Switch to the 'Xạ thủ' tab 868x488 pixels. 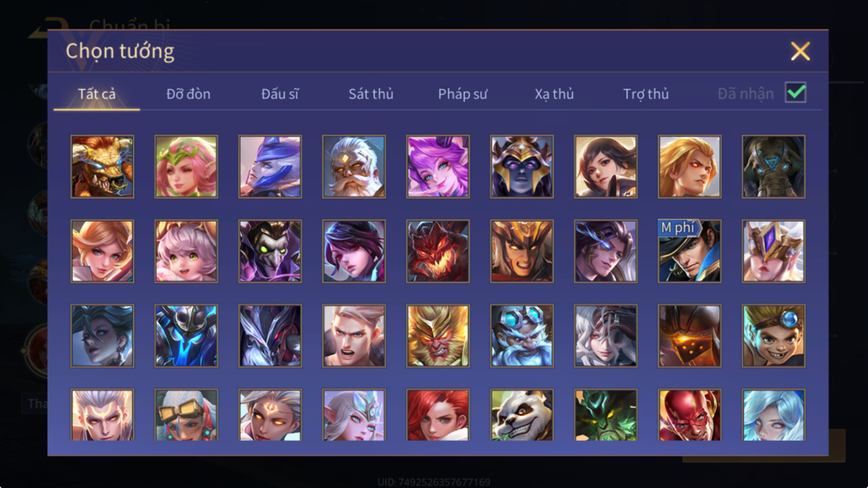pos(554,94)
